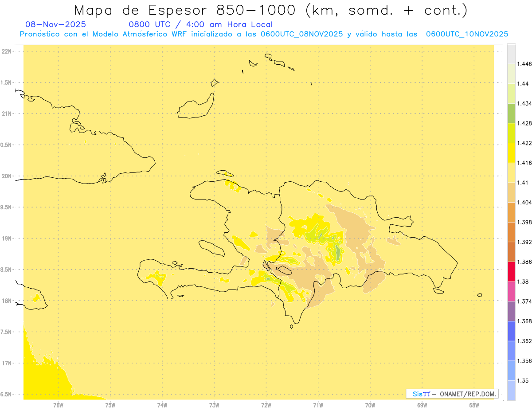This screenshot has height=411, width=532.
Task: Click the latitude label "21N"
Action: pos(6,114)
